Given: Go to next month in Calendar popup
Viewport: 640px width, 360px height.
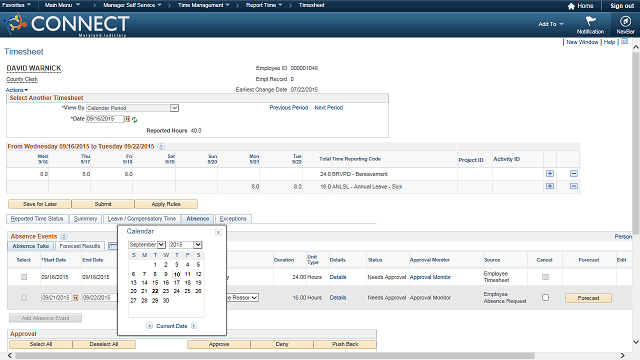Looking at the screenshot, I should 193,326.
